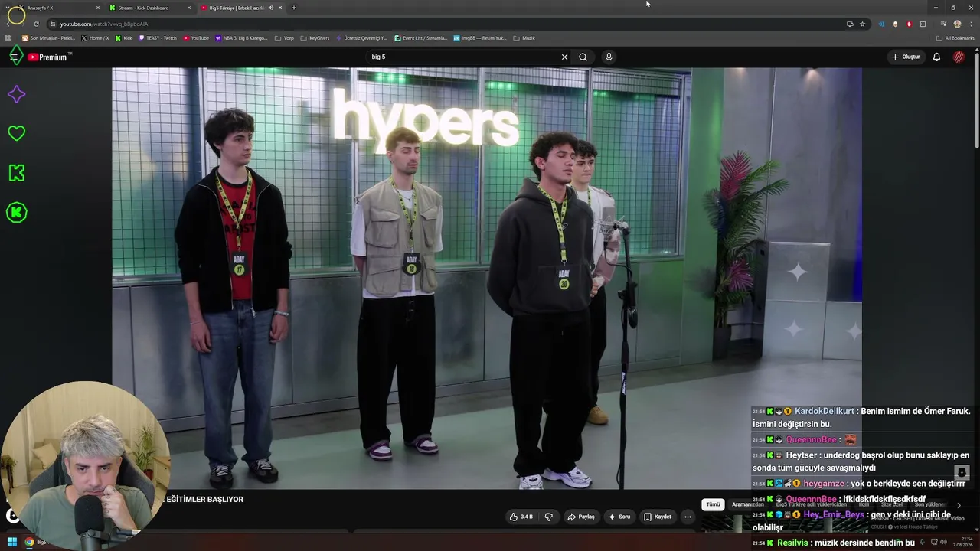Select the Tümü filter chip

click(713, 504)
